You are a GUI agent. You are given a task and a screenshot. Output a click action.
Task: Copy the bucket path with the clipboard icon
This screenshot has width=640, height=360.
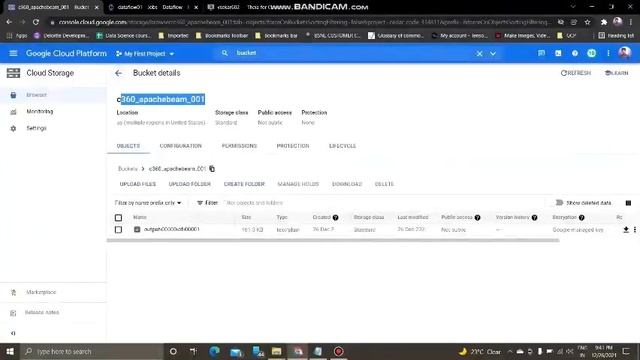[x=212, y=169]
